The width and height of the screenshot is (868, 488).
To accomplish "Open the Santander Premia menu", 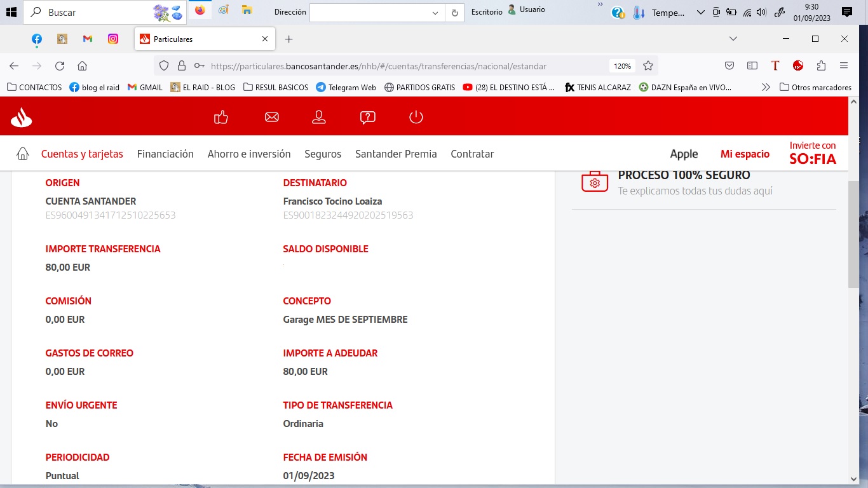I will point(396,154).
